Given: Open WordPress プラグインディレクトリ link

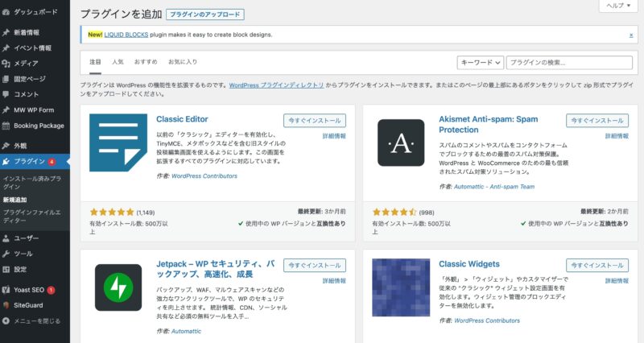Looking at the screenshot, I should coord(276,85).
